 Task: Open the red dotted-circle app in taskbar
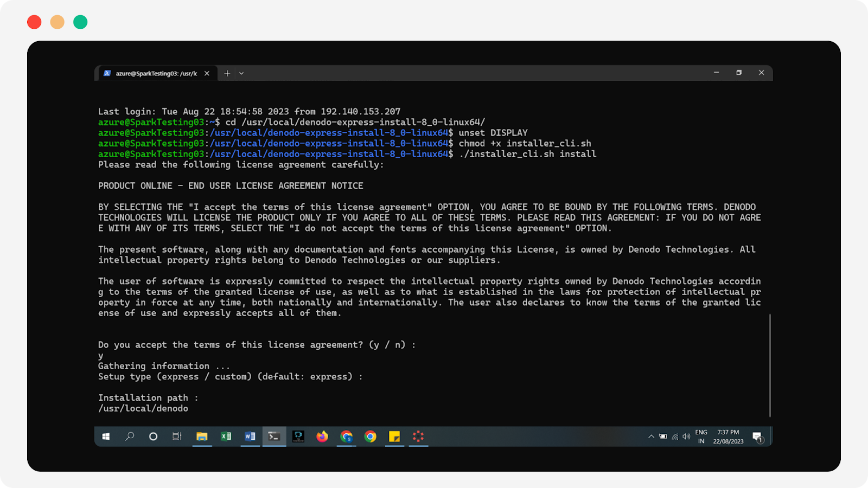pos(418,436)
